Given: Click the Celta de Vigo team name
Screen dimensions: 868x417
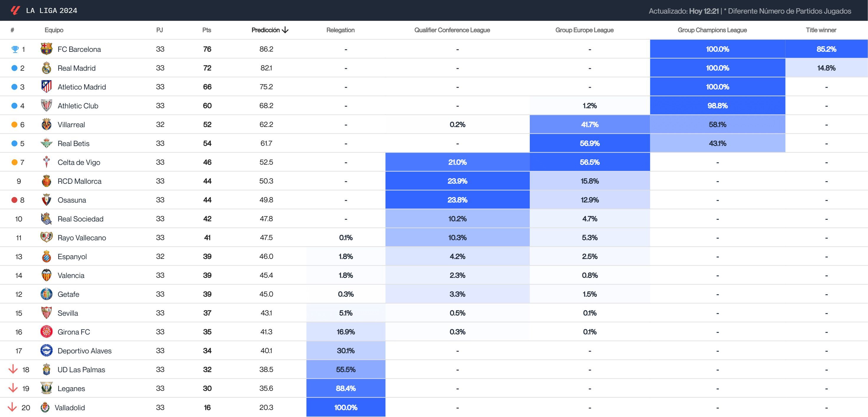Looking at the screenshot, I should click(x=79, y=162).
